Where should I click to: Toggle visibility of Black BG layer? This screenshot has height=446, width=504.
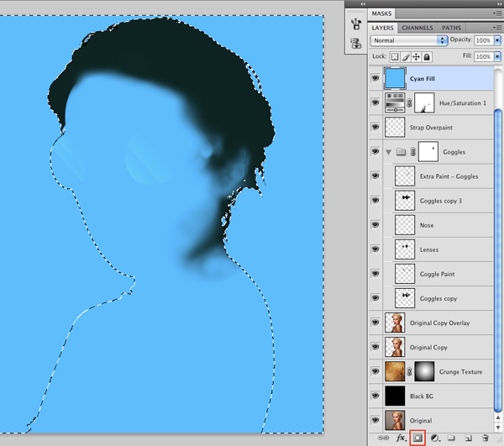pyautogui.click(x=375, y=396)
